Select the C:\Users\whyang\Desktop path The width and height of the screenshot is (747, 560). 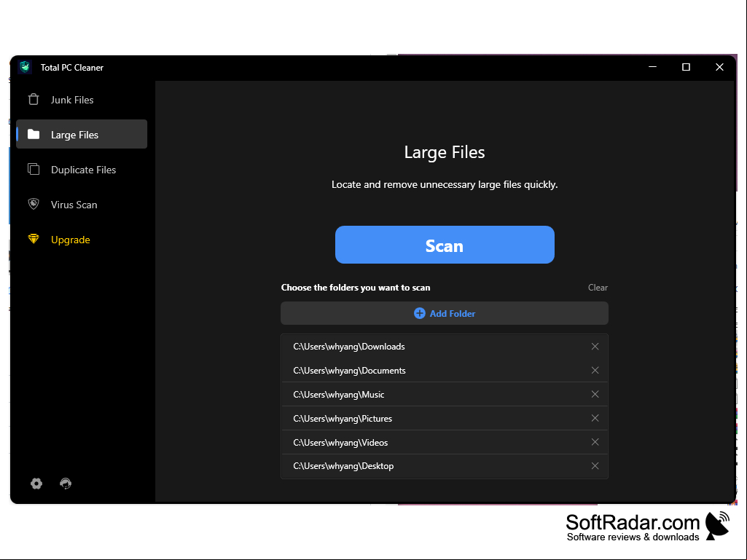(x=343, y=466)
